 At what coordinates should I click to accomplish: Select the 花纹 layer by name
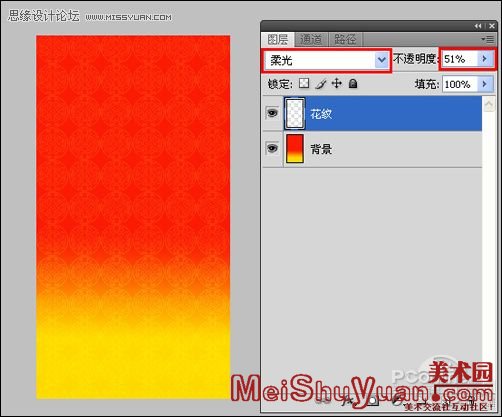pyautogui.click(x=321, y=114)
